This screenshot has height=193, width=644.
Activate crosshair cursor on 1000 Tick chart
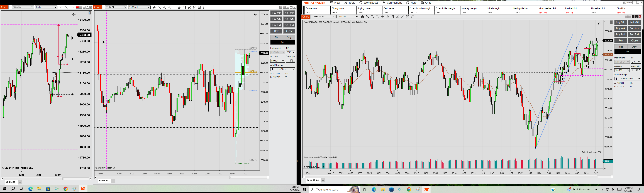pos(382,17)
